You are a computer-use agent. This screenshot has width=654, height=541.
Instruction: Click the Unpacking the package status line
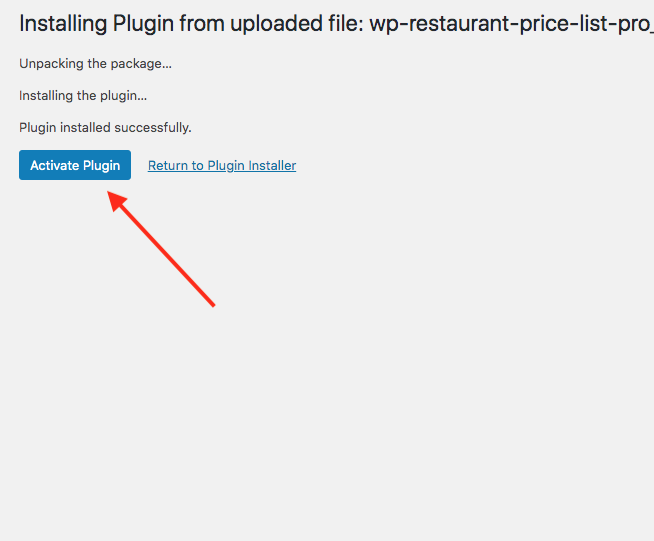coord(95,64)
